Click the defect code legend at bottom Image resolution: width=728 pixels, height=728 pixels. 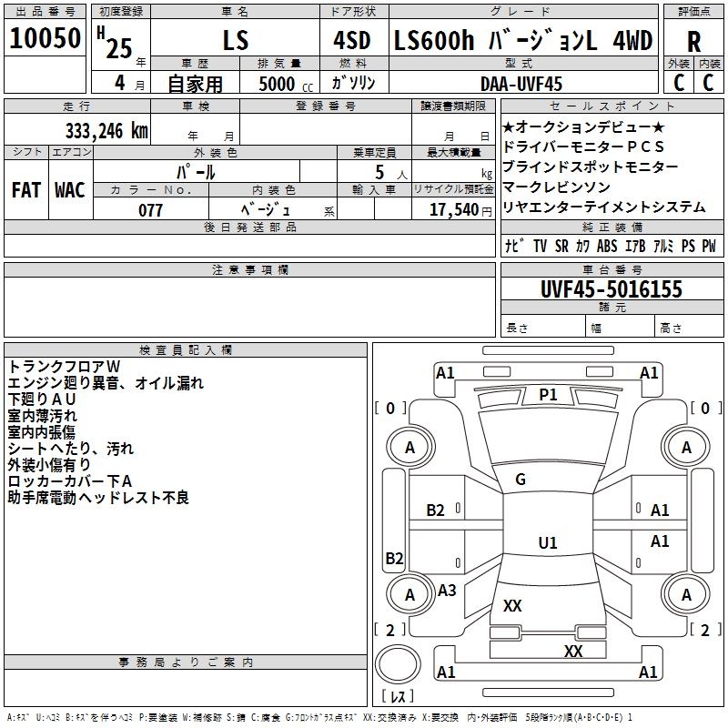(x=319, y=718)
